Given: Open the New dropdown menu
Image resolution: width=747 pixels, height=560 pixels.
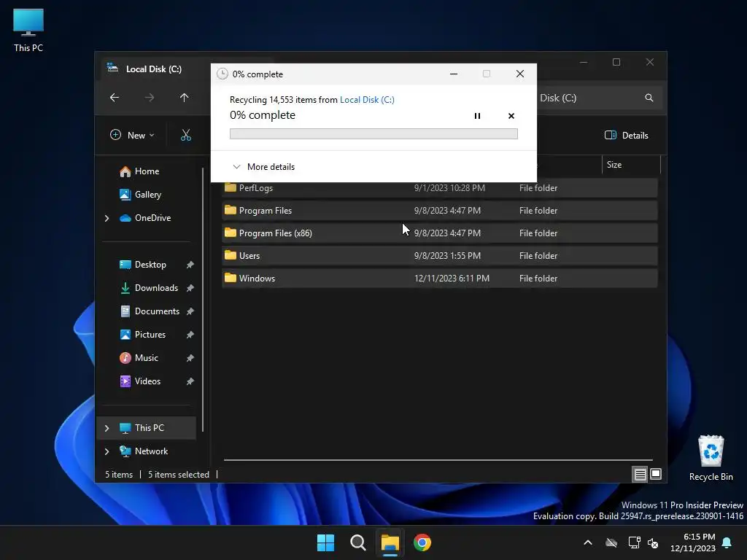Looking at the screenshot, I should 133,135.
